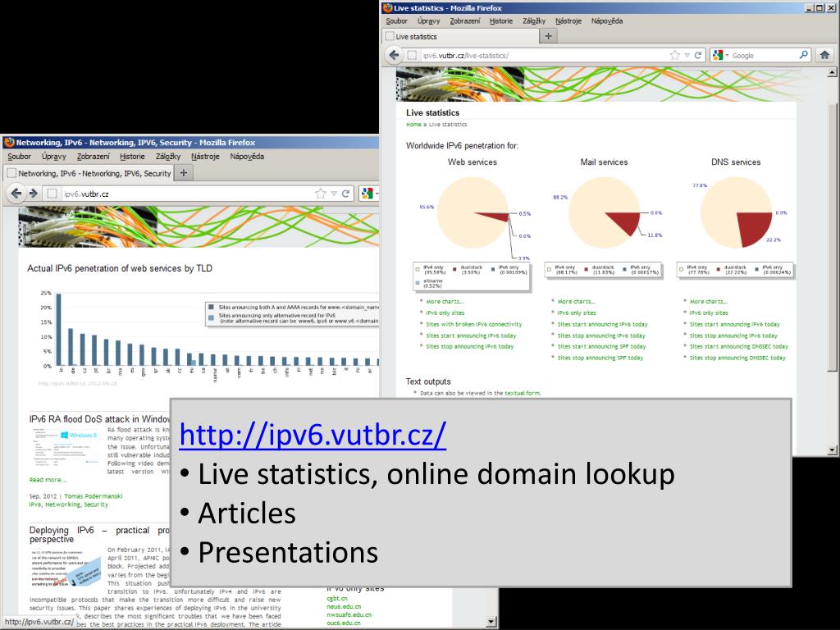The image size is (840, 630).
Task: Bookmark star in Live statistics window
Action: point(675,55)
